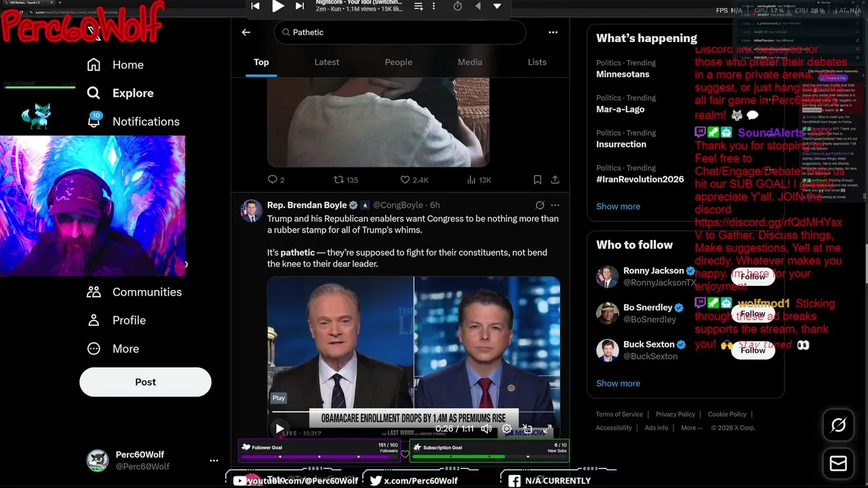The height and width of the screenshot is (488, 868).
Task: Open the Accessibility footer link
Action: pyautogui.click(x=614, y=428)
